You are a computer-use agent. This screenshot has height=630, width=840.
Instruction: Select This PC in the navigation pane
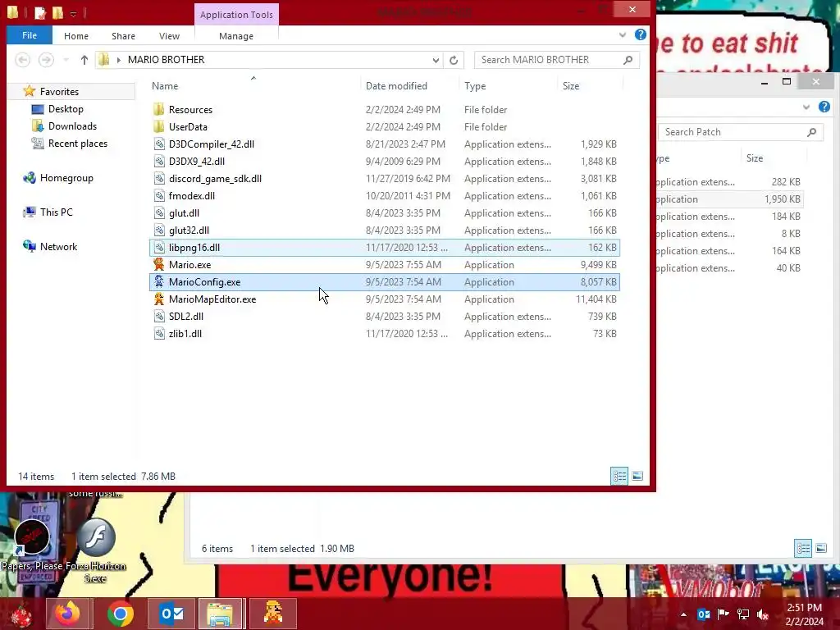point(57,212)
